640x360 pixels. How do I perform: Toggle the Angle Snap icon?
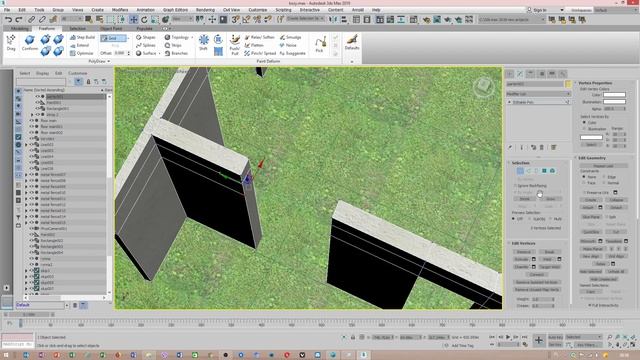pos(246,19)
